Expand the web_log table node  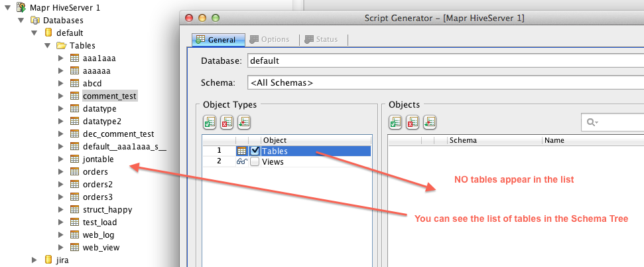[61, 235]
